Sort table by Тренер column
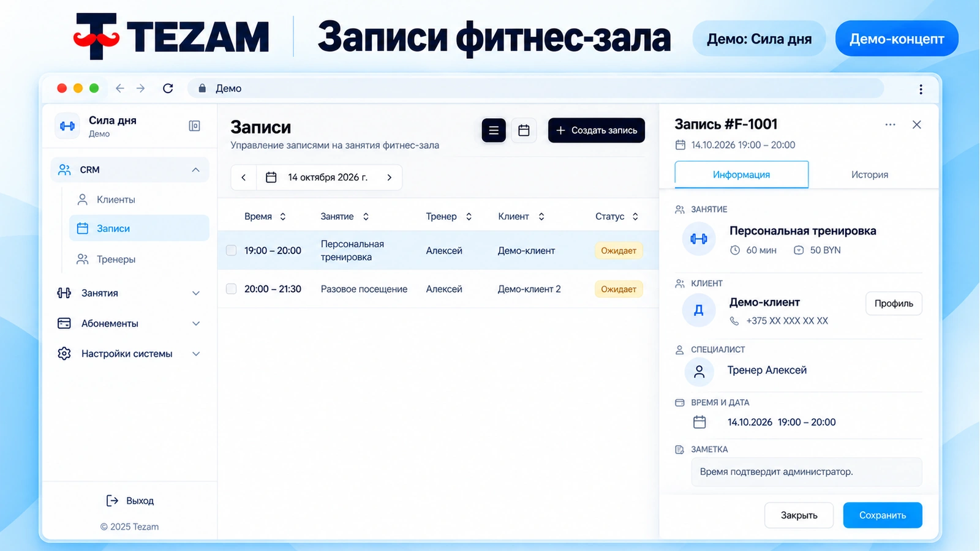The width and height of the screenshot is (980, 551). [449, 217]
